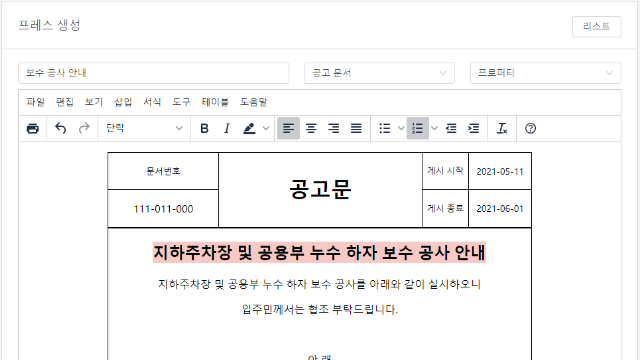Open the editor help icon
The width and height of the screenshot is (640, 360).
pos(530,129)
